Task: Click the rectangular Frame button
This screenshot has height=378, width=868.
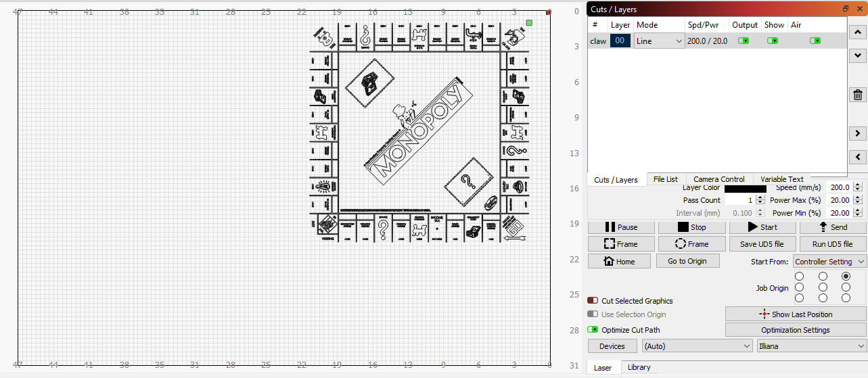Action: [x=621, y=244]
